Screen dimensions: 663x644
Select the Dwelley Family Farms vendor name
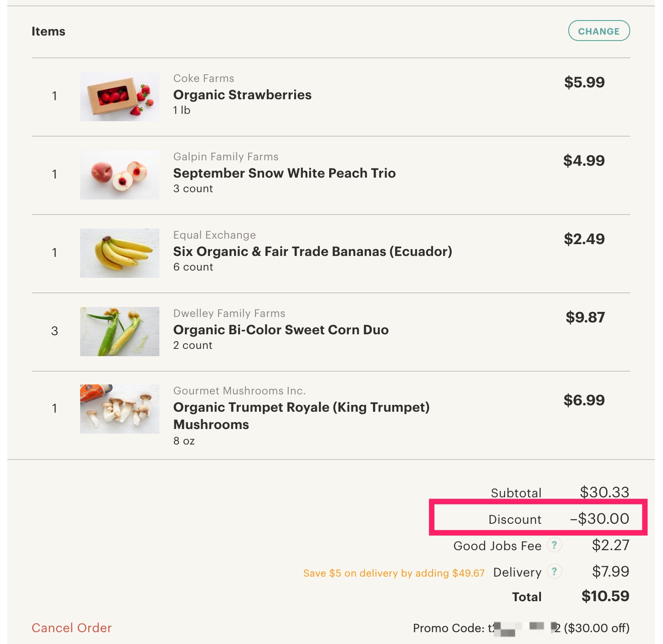coord(229,313)
